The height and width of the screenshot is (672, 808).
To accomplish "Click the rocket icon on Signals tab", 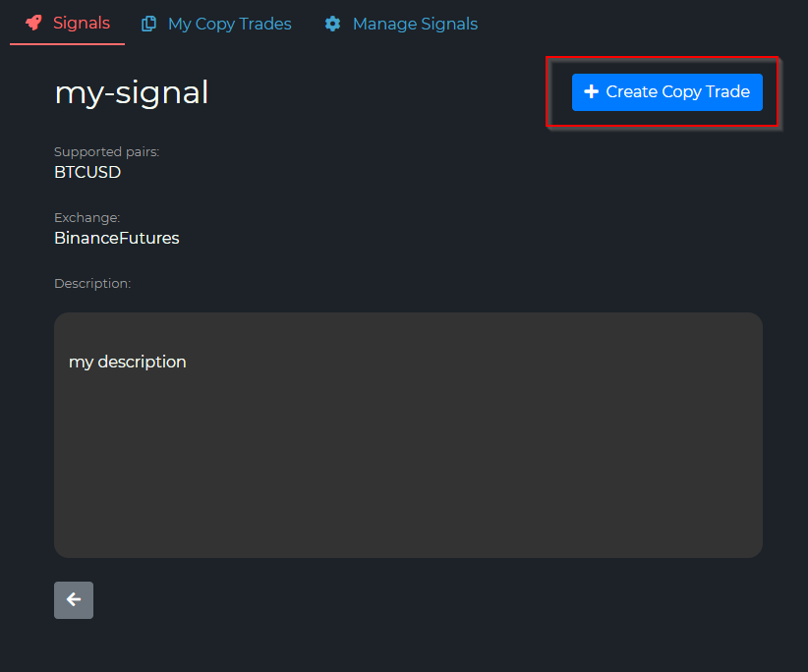I will 33,23.
